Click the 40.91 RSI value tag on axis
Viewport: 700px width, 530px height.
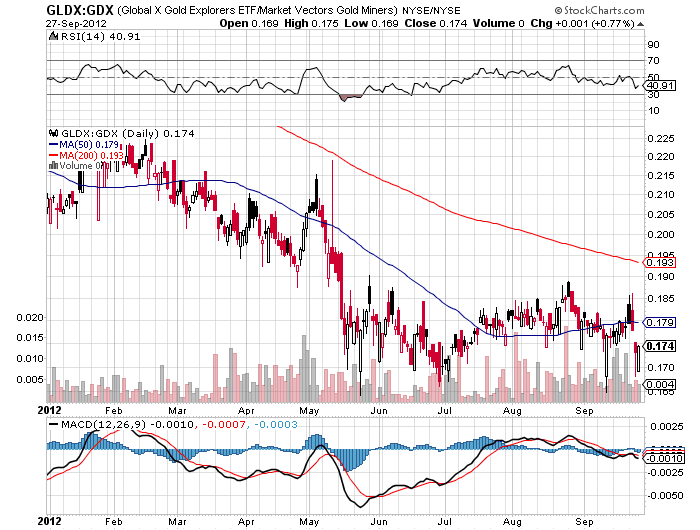661,85
